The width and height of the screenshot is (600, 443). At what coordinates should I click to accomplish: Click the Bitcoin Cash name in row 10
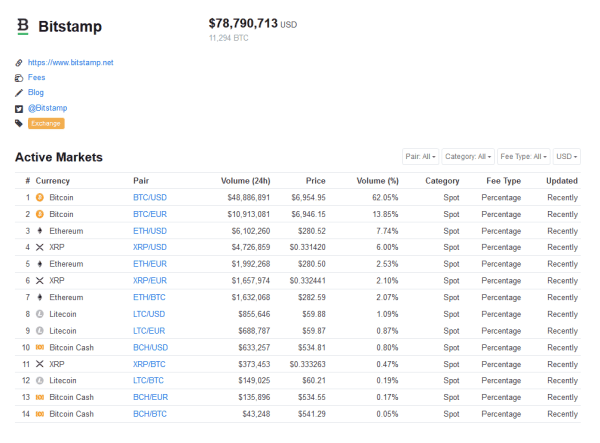coord(72,347)
